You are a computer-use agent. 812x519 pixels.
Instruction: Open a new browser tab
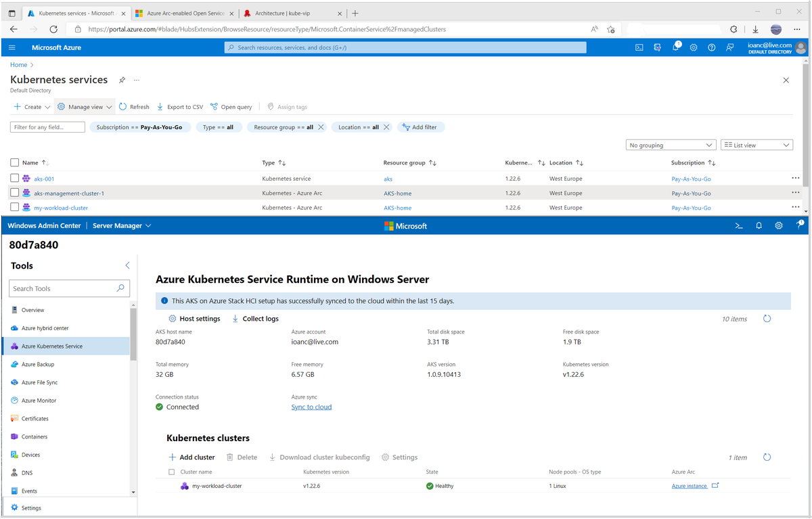[356, 13]
